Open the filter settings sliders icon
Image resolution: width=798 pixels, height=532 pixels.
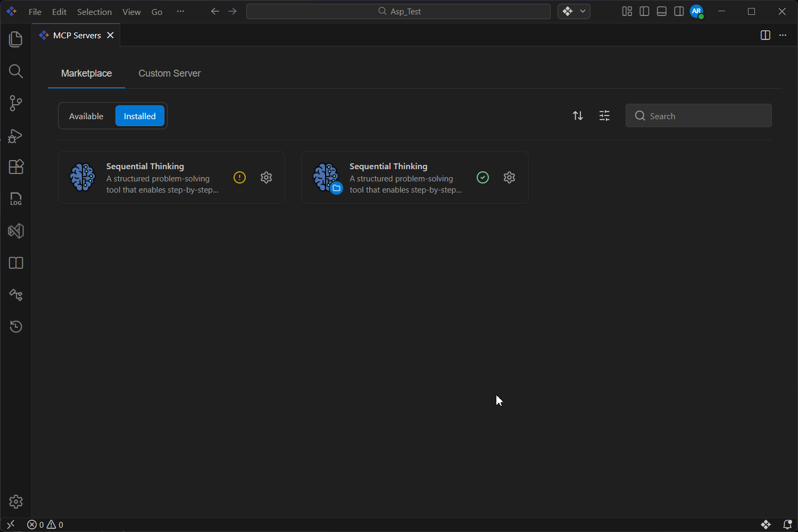[604, 116]
